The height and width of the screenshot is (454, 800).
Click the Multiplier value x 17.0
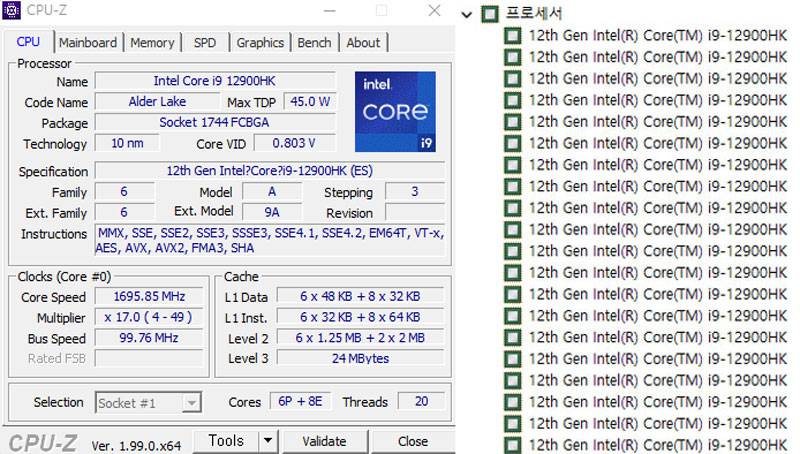click(149, 317)
